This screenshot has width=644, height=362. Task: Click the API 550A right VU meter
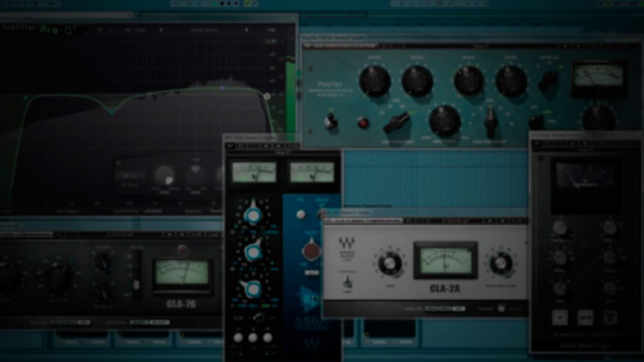tap(312, 172)
